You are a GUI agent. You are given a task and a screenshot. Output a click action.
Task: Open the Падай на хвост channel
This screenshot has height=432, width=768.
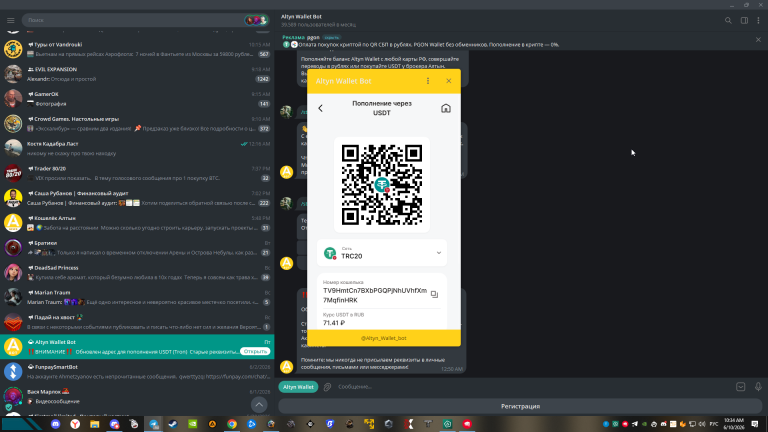[137, 322]
